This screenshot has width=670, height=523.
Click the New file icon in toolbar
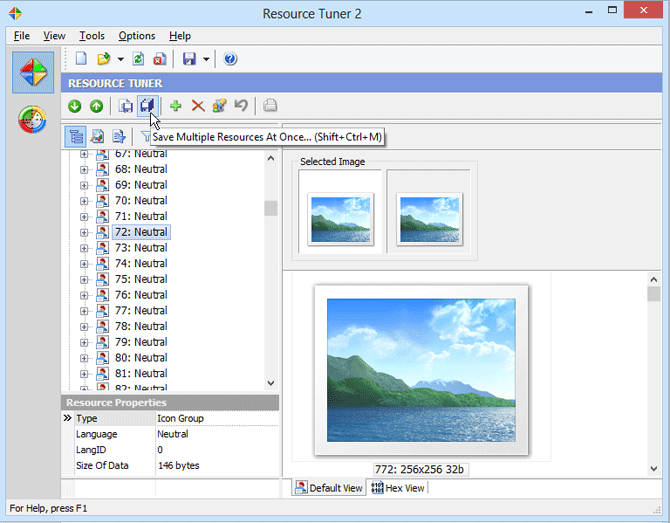tap(82, 59)
